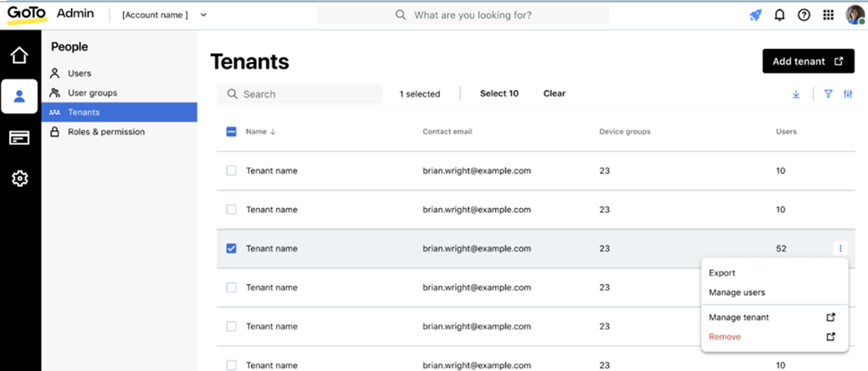Uncheck the selected tenant row checkbox
This screenshot has width=868, height=371.
(232, 249)
